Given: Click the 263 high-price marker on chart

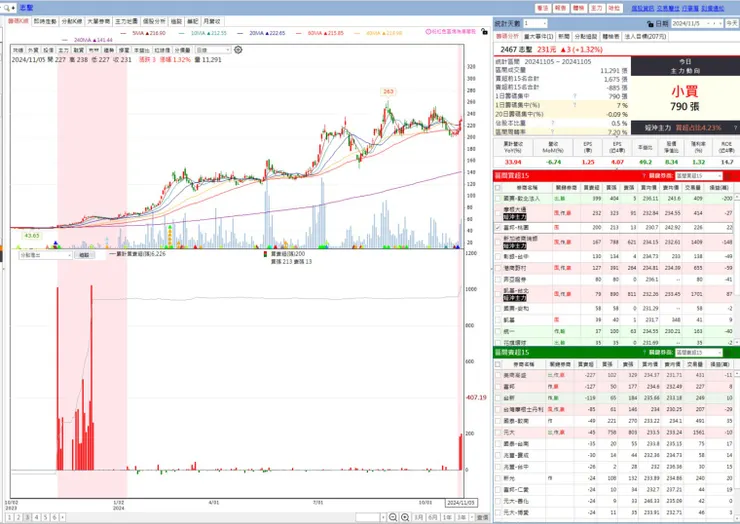Looking at the screenshot, I should (388, 92).
